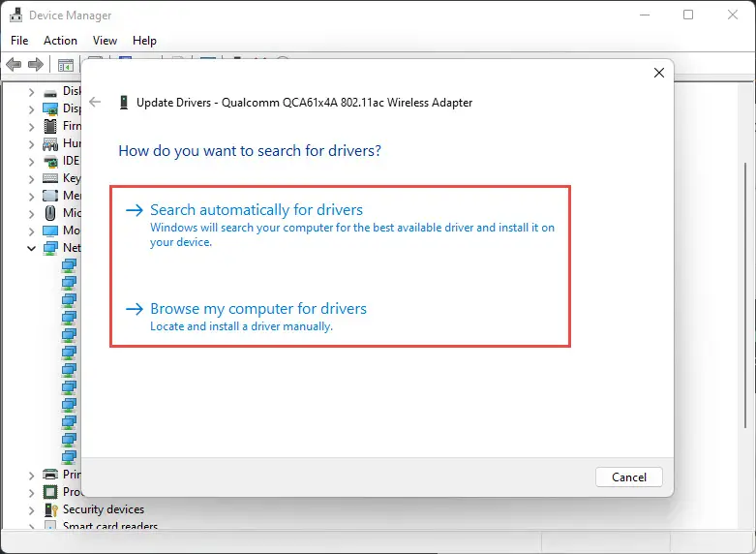Select the Firmware chip icon

[x=50, y=127]
